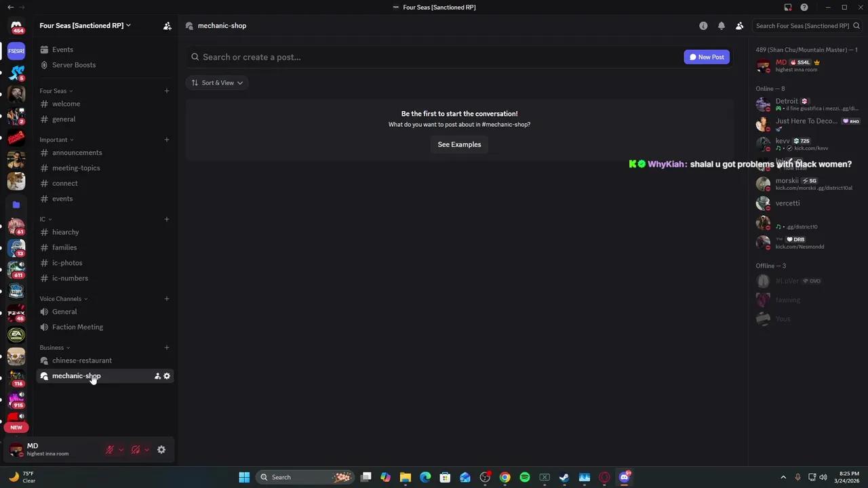The image size is (868, 488).
Task: Open Steam from the Windows taskbar
Action: [x=564, y=477]
